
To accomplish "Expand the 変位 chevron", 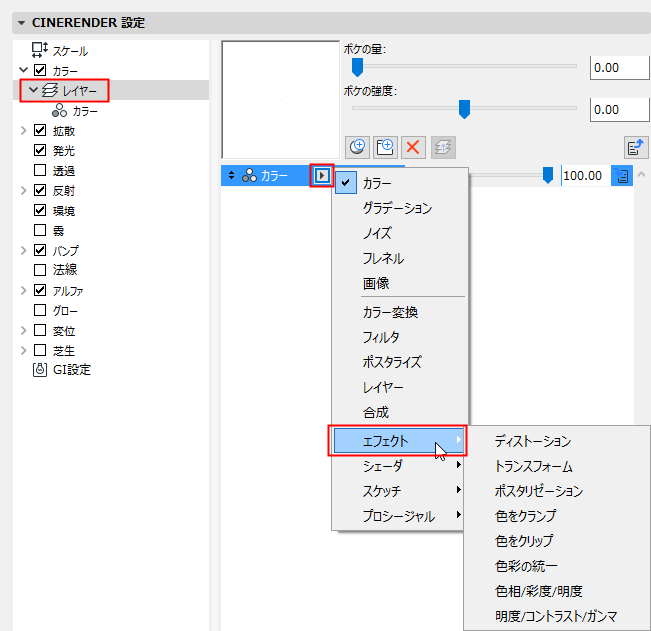I will pyautogui.click(x=24, y=330).
